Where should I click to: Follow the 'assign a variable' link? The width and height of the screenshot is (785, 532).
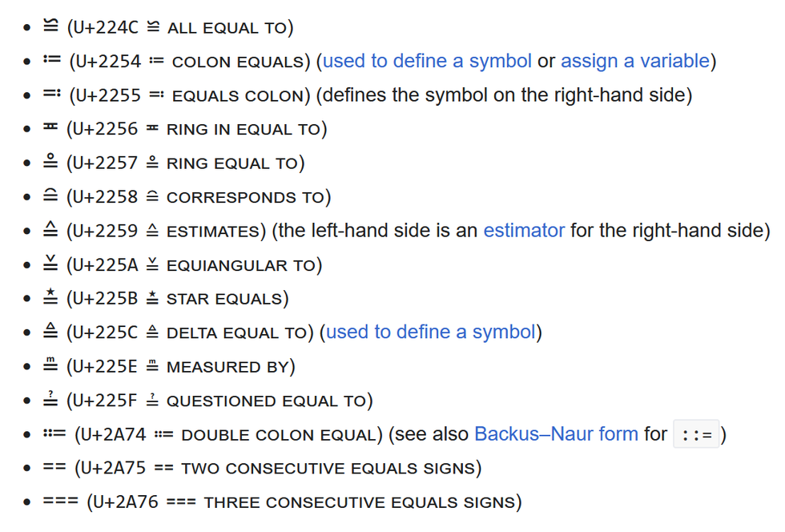click(635, 61)
